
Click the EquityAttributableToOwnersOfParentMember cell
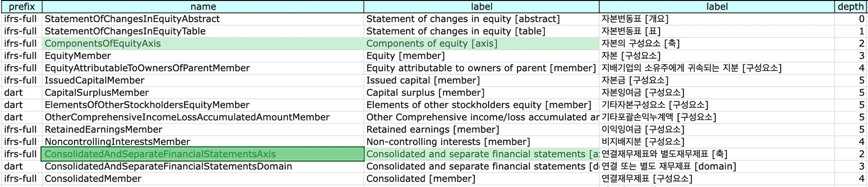(147, 68)
